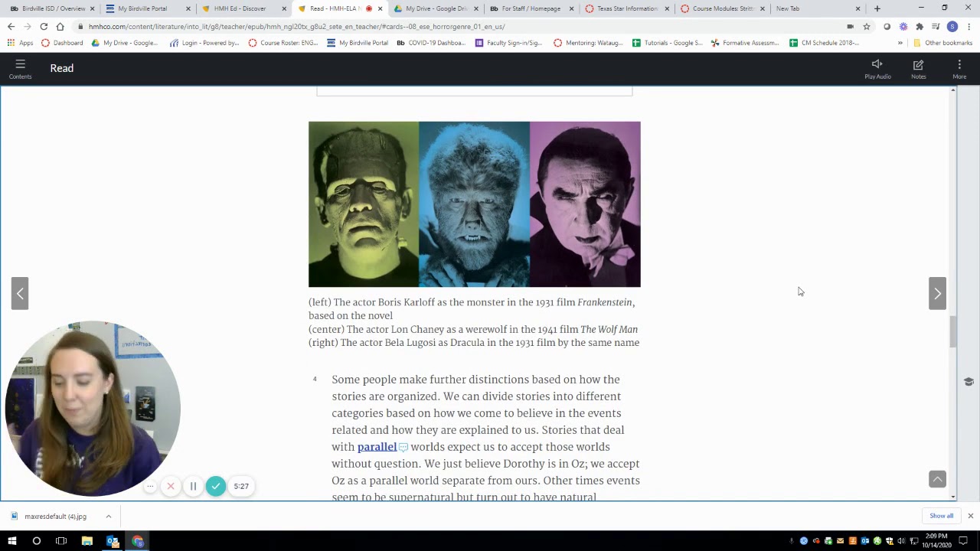This screenshot has height=551, width=980.
Task: Open the Apps bookmarks shortcut
Action: (x=21, y=43)
